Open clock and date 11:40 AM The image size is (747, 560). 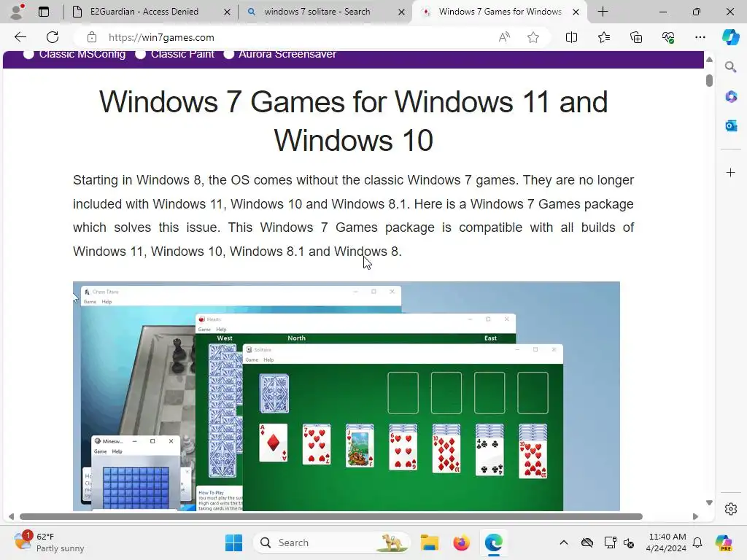coord(667,542)
